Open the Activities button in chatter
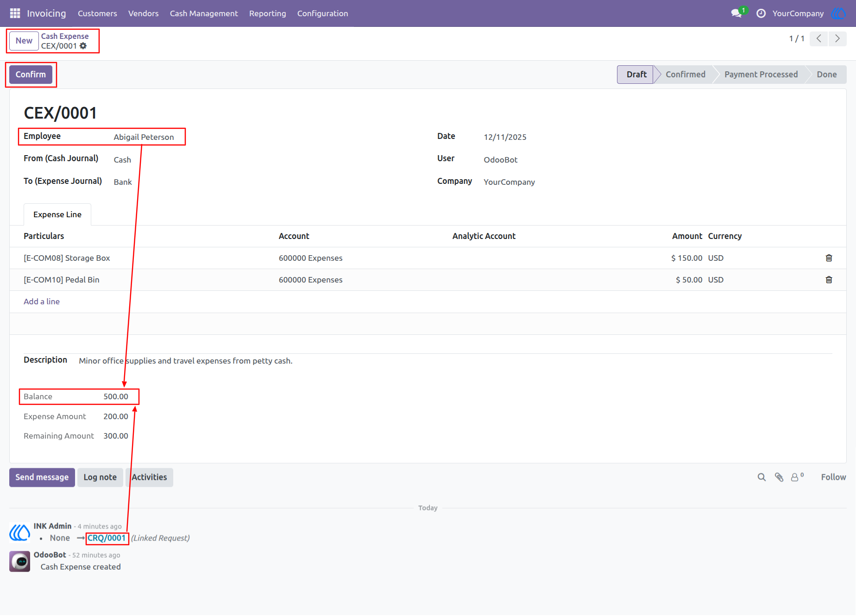 point(149,478)
